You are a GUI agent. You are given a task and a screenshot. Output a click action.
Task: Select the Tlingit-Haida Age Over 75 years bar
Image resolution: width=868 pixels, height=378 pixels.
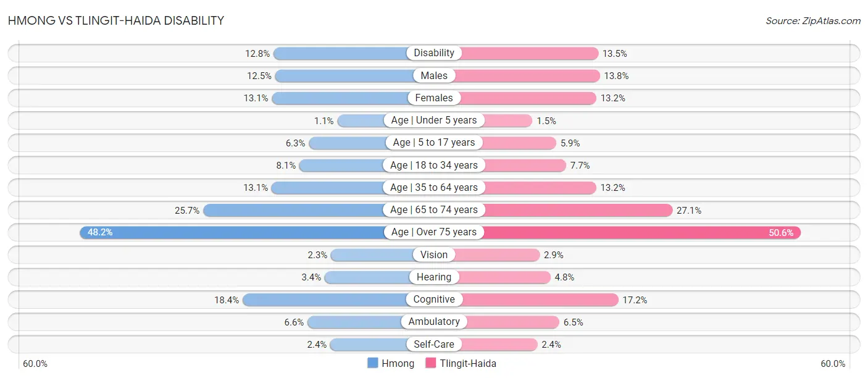pyautogui.click(x=617, y=232)
